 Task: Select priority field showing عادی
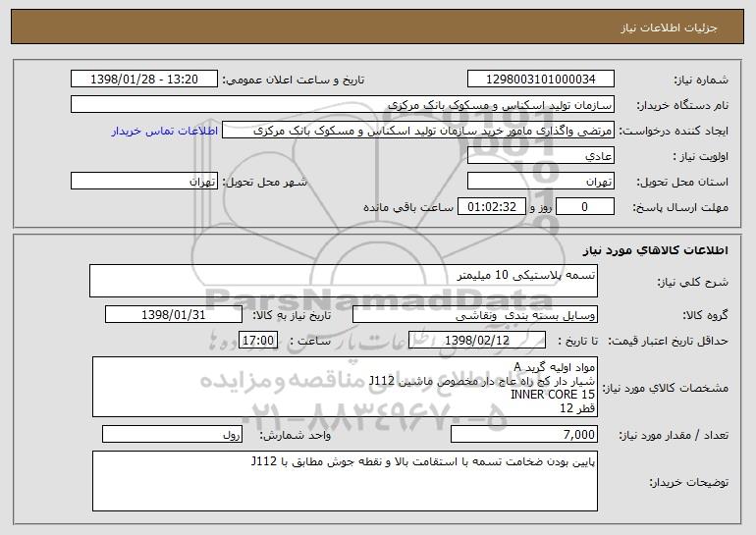(x=540, y=156)
